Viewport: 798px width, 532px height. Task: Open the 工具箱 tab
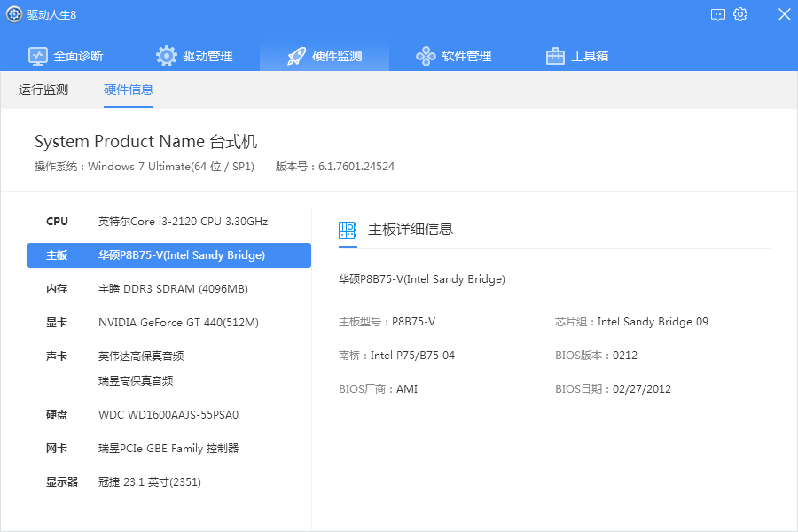[x=577, y=56]
